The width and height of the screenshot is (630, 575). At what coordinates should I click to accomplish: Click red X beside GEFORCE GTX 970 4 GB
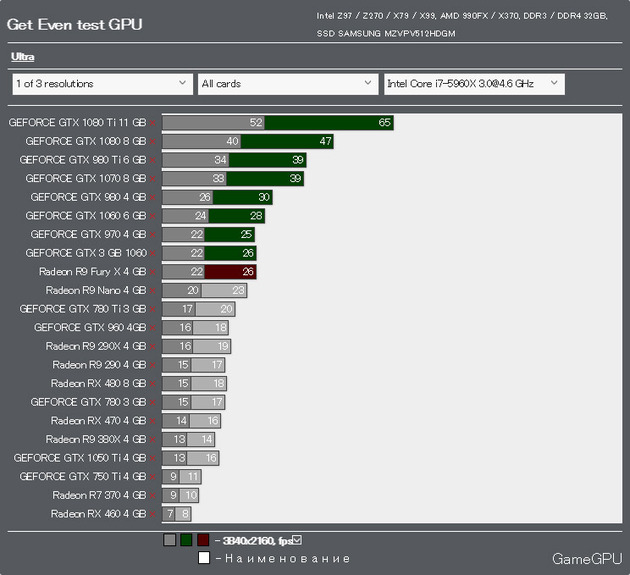(x=153, y=235)
